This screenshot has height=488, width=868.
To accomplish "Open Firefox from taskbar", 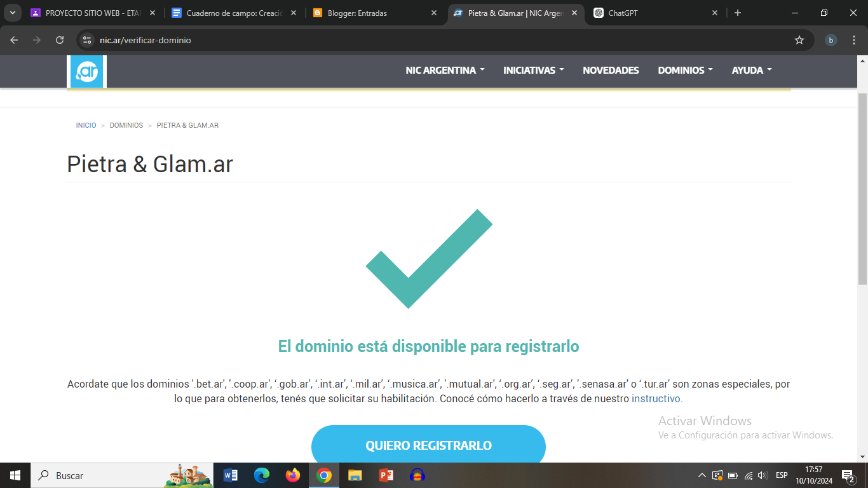I will (x=293, y=475).
